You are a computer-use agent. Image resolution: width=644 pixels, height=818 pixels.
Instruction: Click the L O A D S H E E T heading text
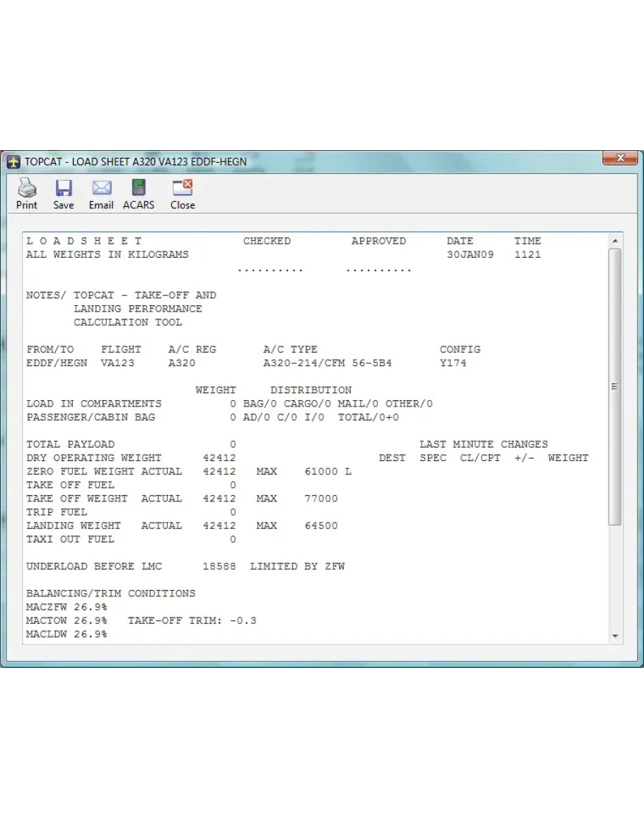point(84,242)
